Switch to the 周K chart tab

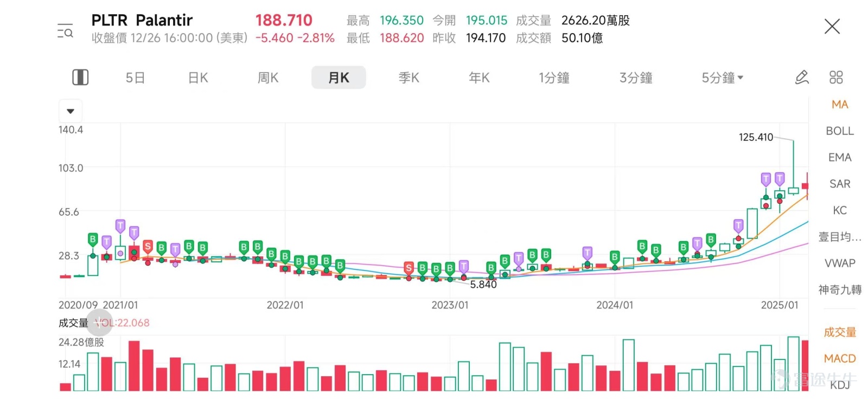click(268, 78)
